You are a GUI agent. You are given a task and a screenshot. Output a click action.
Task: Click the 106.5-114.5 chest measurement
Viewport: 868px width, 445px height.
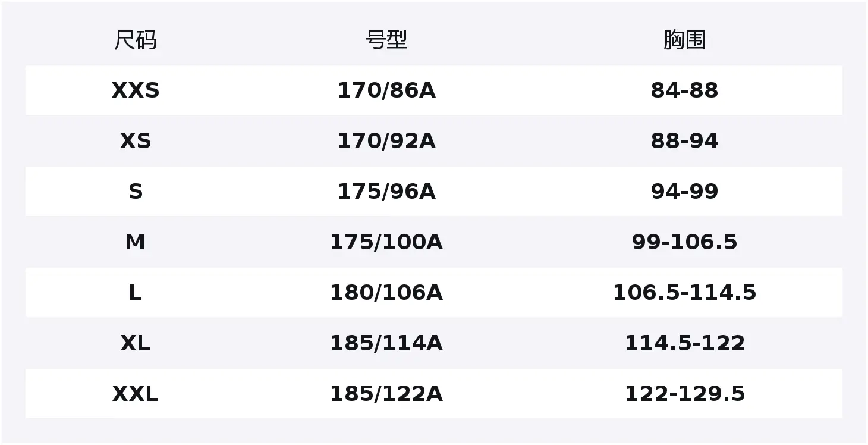[684, 293]
